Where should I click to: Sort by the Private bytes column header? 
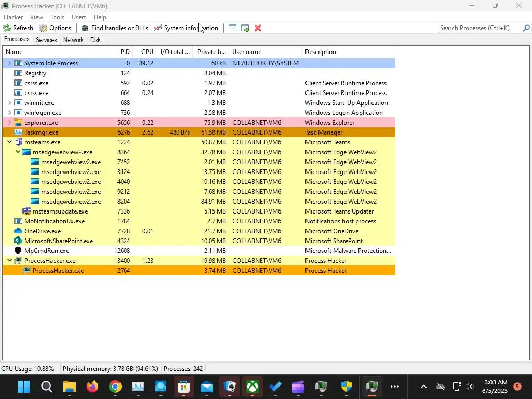click(211, 52)
